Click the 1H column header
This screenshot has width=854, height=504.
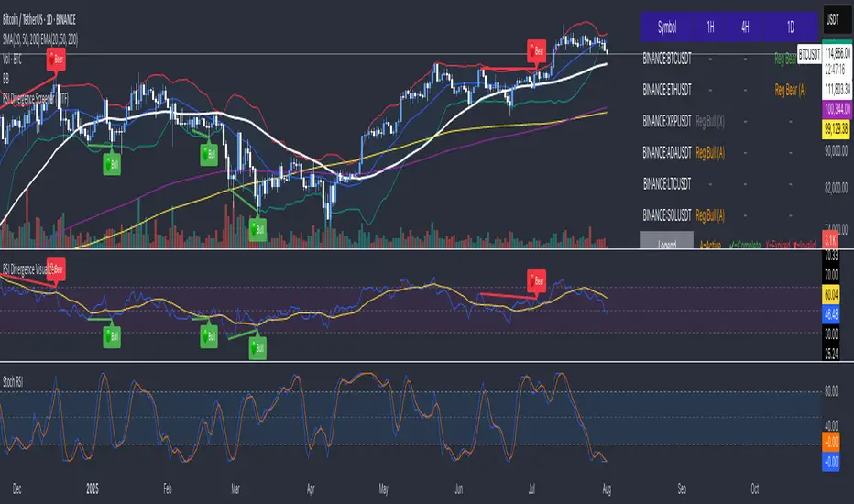[710, 27]
